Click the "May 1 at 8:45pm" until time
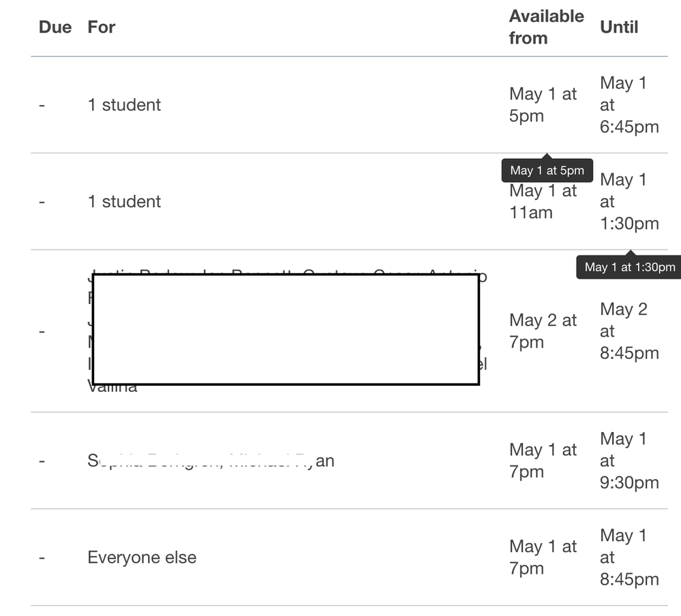Image resolution: width=681 pixels, height=616 pixels. coord(629,557)
